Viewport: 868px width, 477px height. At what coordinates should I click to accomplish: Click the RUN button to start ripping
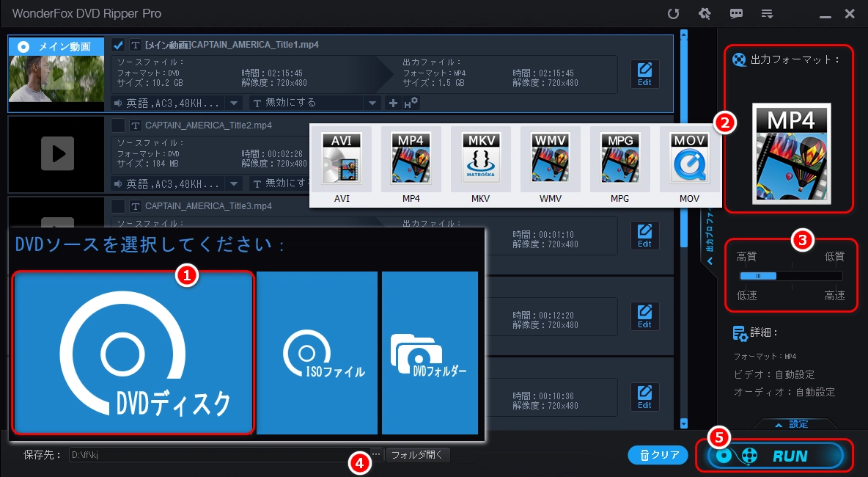[x=775, y=456]
